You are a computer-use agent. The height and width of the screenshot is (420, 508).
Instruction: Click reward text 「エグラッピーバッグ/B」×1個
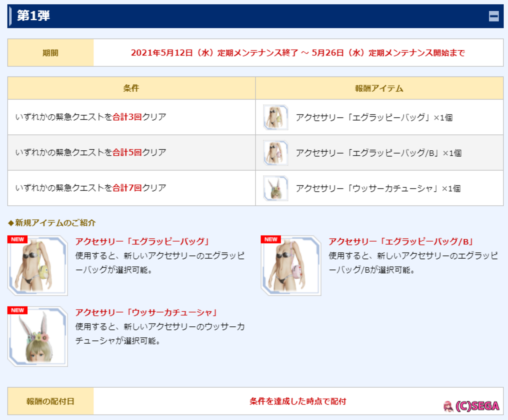pyautogui.click(x=379, y=153)
